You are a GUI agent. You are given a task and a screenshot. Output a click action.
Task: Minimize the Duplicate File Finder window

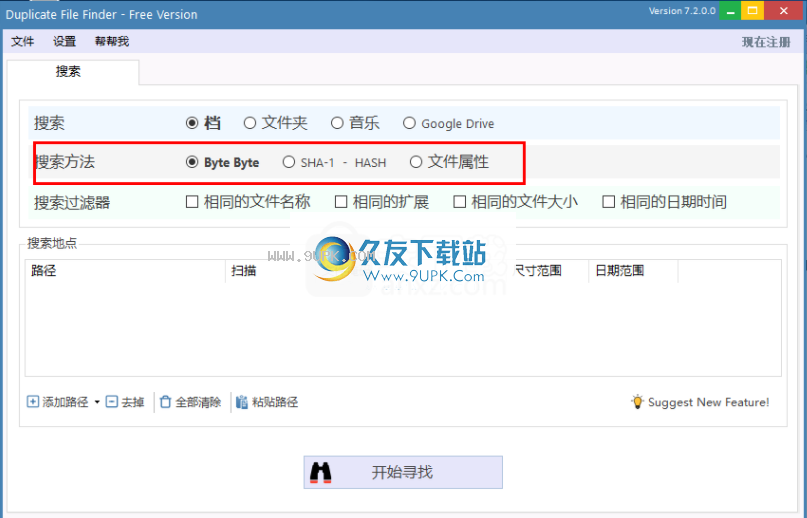tap(730, 11)
